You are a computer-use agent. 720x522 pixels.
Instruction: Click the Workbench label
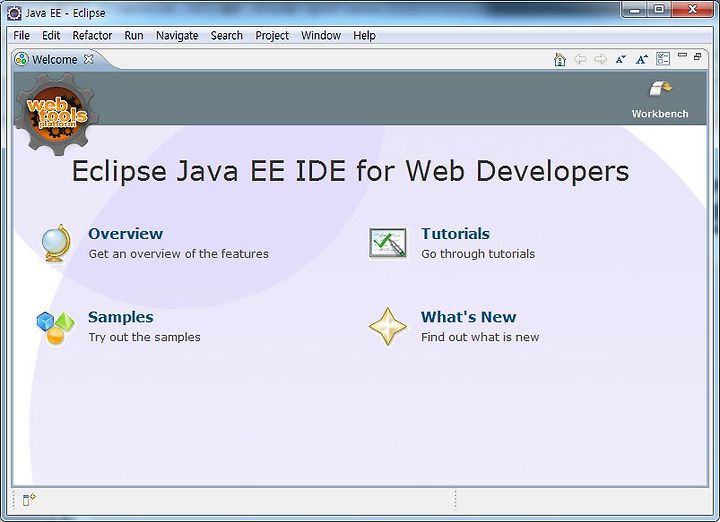pyautogui.click(x=660, y=114)
